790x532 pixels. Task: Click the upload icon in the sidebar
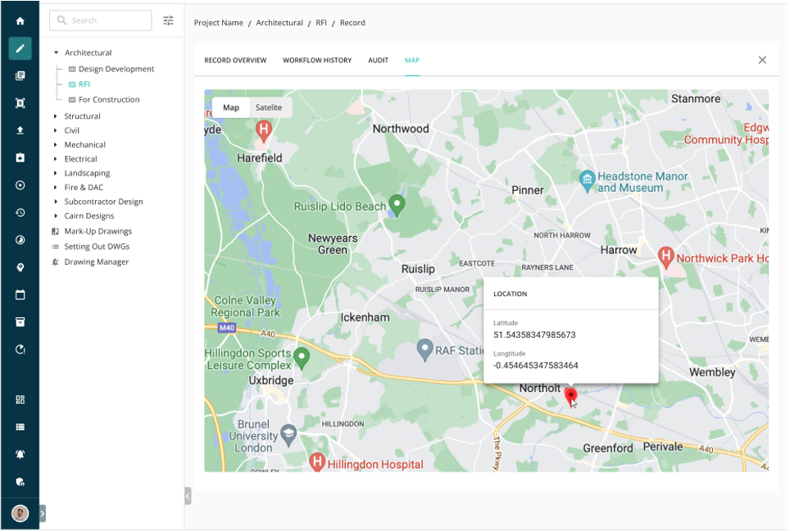(x=20, y=130)
